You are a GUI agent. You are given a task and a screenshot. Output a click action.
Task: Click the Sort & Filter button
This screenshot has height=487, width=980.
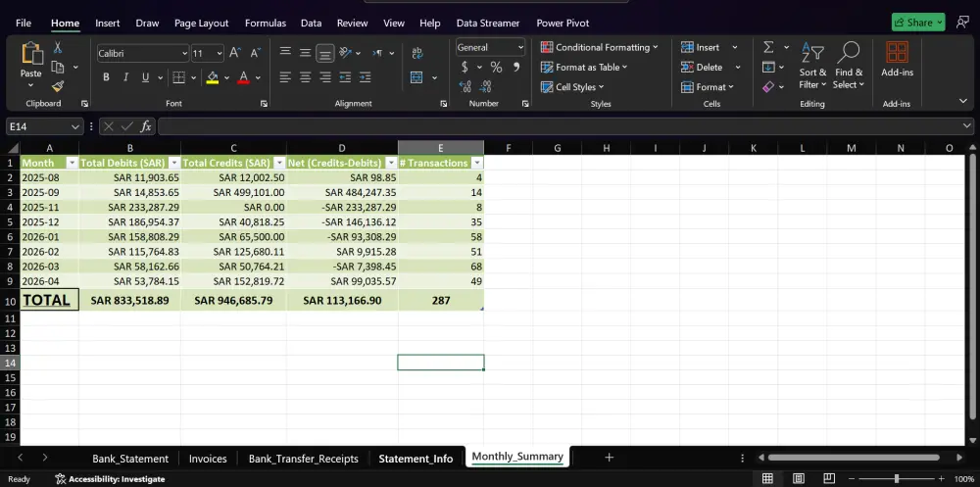click(x=812, y=66)
